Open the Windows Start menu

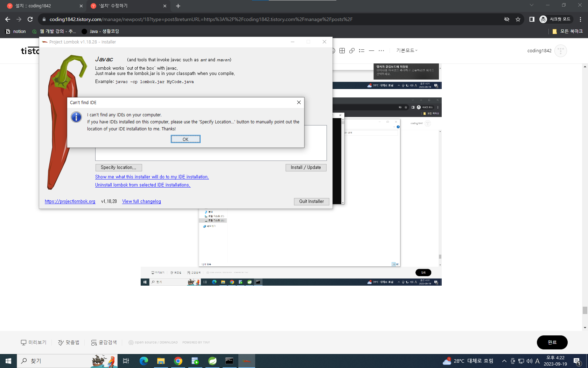pos(8,361)
